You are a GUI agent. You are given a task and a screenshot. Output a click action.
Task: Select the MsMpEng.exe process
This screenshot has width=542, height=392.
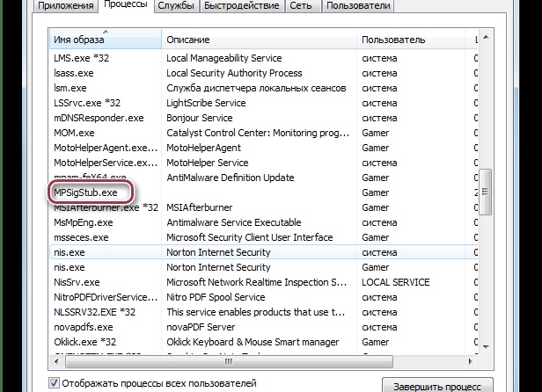[x=264, y=222]
